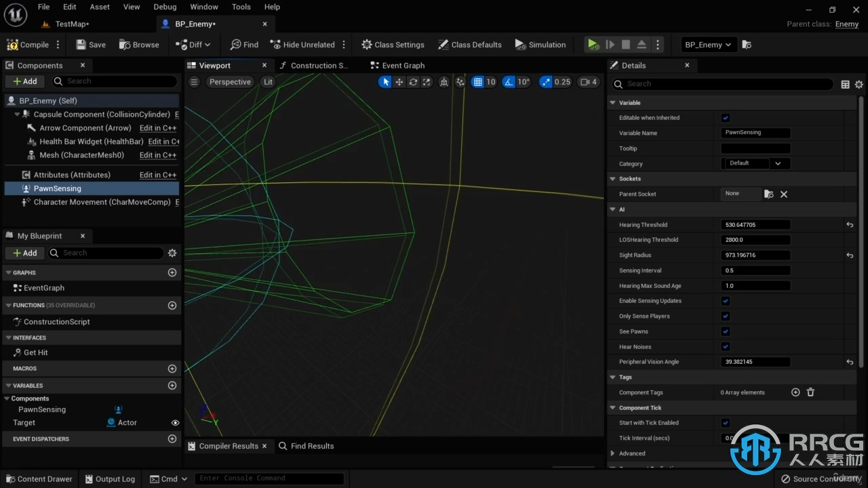Click Add button in My Blueprint panel
Screen dimensions: 868x488
(24, 253)
